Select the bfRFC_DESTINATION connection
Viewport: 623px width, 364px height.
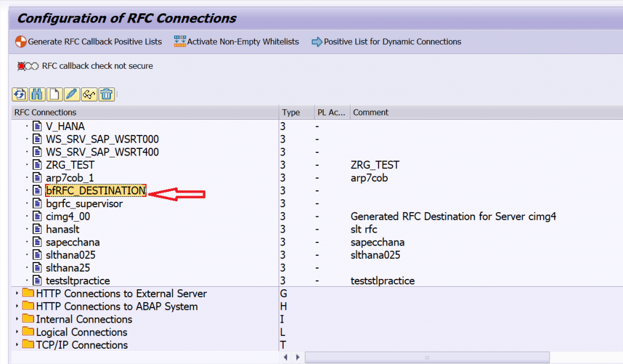(96, 191)
